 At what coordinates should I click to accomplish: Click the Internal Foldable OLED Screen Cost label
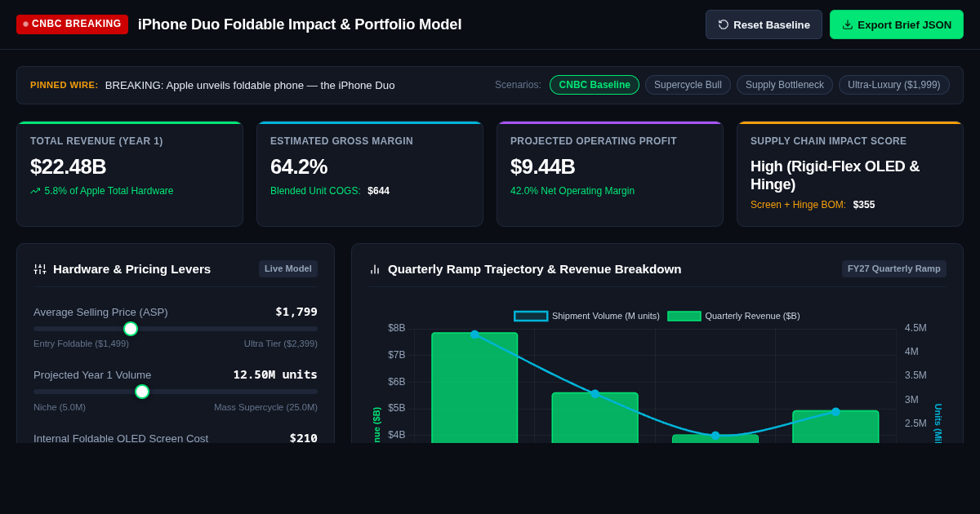click(x=121, y=438)
